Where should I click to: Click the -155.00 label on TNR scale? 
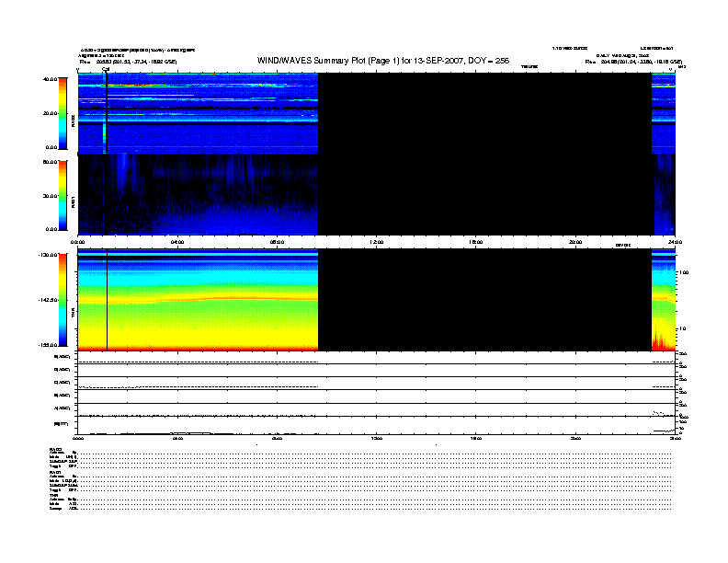48,345
